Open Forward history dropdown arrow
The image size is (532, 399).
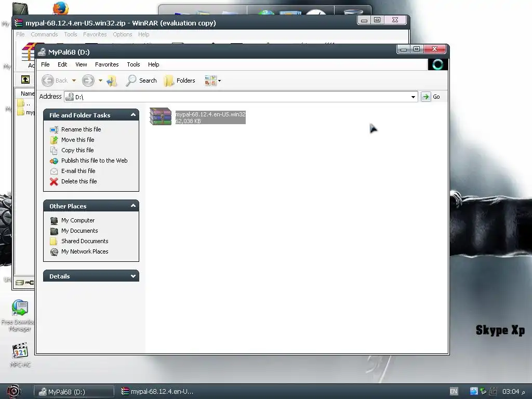point(100,81)
